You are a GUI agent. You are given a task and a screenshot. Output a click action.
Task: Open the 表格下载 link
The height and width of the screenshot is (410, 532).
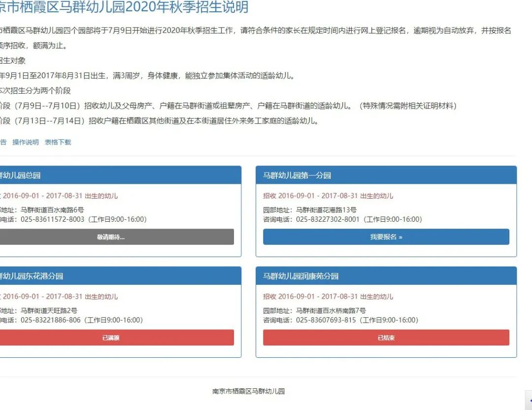tap(58, 142)
